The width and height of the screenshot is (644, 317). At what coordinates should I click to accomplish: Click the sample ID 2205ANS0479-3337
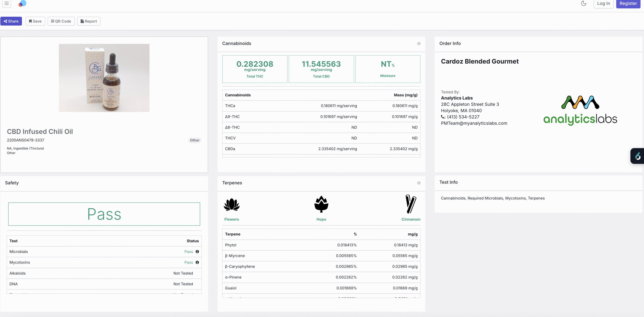coord(26,140)
